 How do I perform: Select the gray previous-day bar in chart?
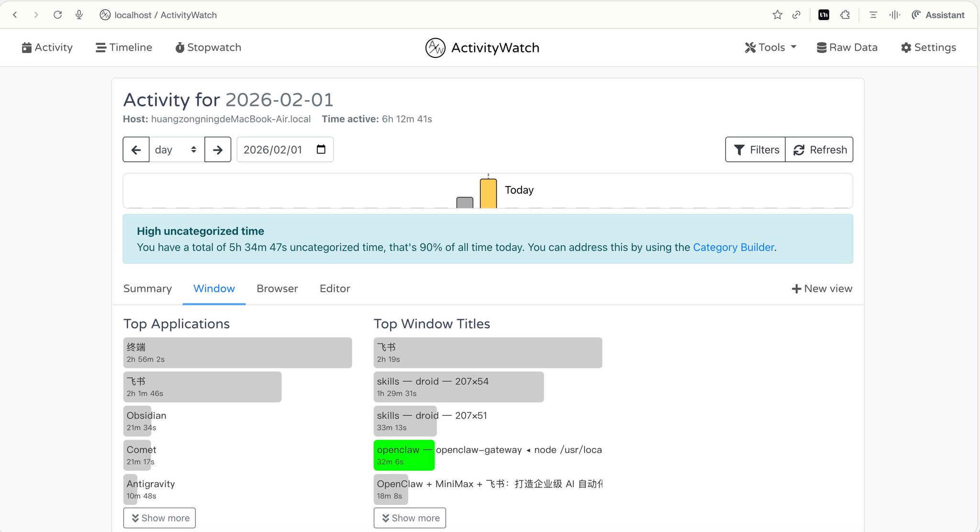coord(465,202)
